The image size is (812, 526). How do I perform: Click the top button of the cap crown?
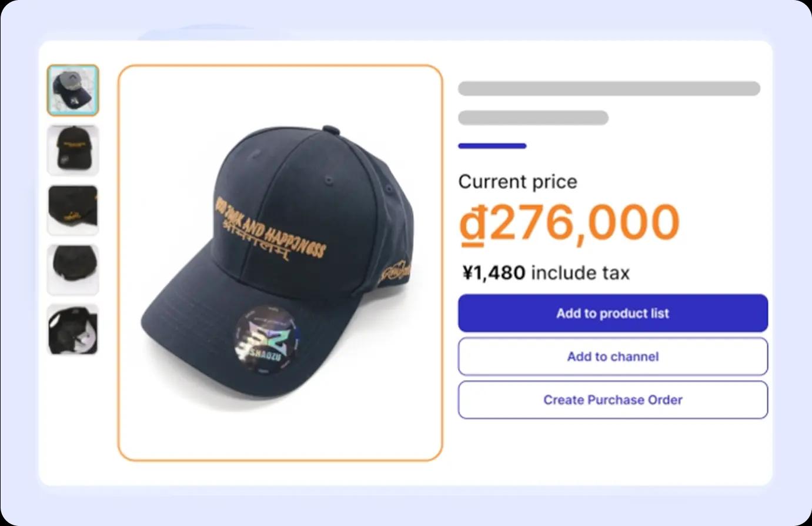point(330,129)
